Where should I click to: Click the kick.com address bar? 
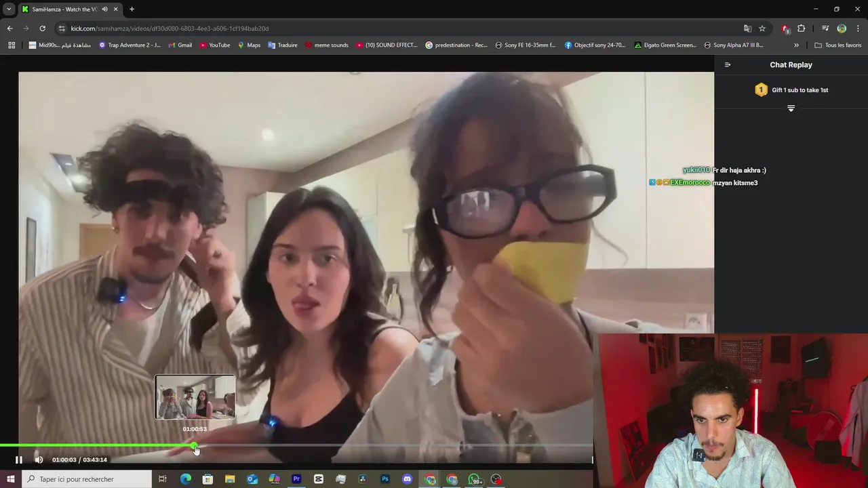point(400,28)
